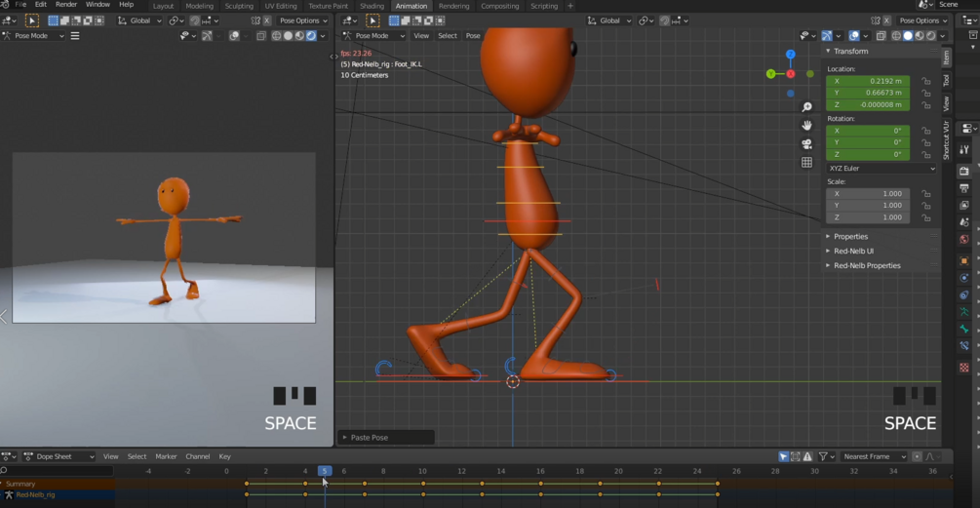Viewport: 980px width, 508px height.
Task: Switch orthographic/perspective grid icon
Action: tap(806, 163)
